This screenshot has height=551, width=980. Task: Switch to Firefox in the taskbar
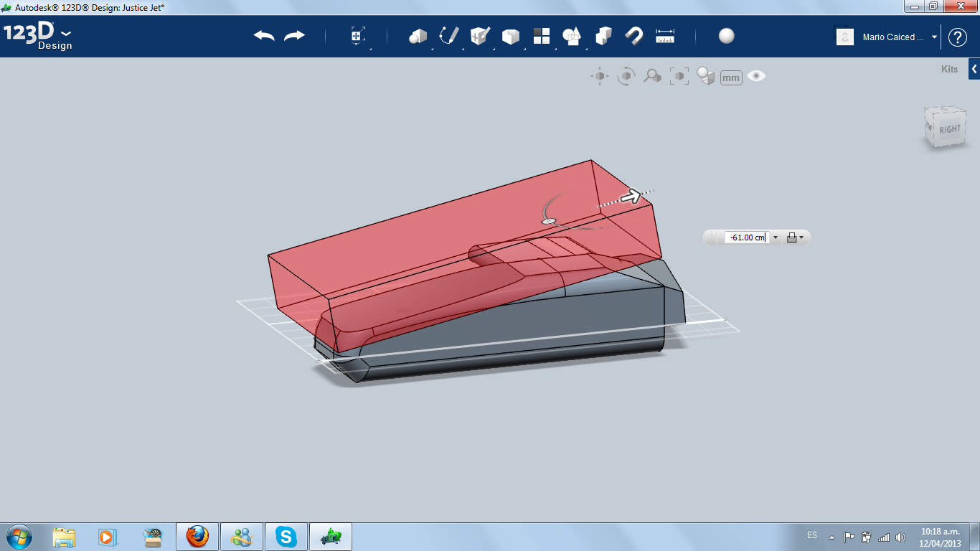click(x=197, y=537)
